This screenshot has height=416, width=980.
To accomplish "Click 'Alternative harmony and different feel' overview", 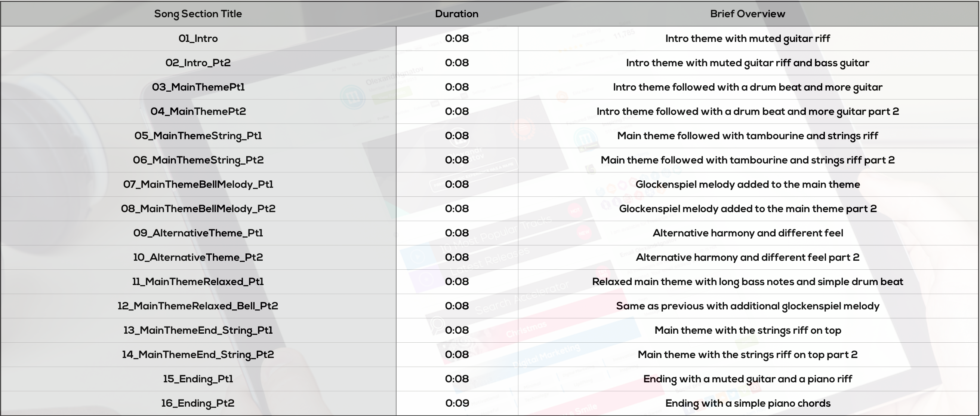I will tap(748, 233).
